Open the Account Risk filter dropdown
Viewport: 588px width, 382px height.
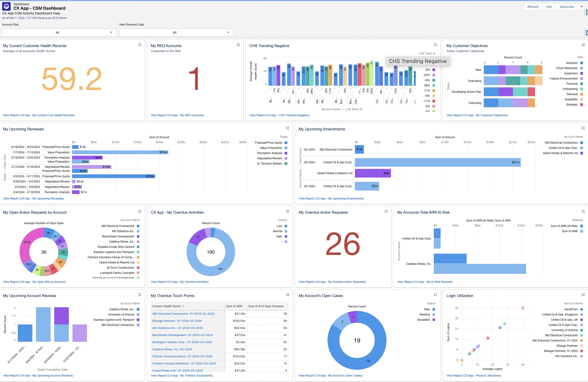[59, 32]
